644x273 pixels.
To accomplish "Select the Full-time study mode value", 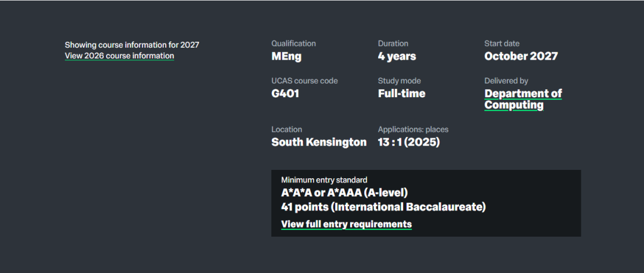I will point(401,94).
